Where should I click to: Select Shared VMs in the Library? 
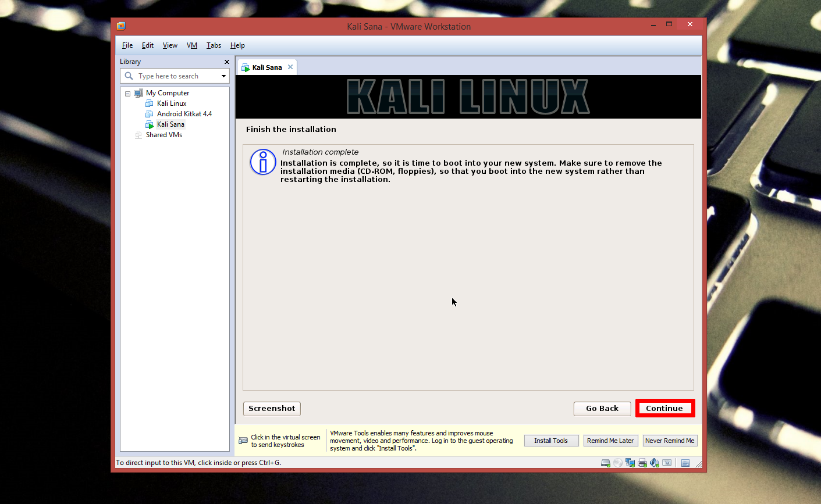click(164, 135)
